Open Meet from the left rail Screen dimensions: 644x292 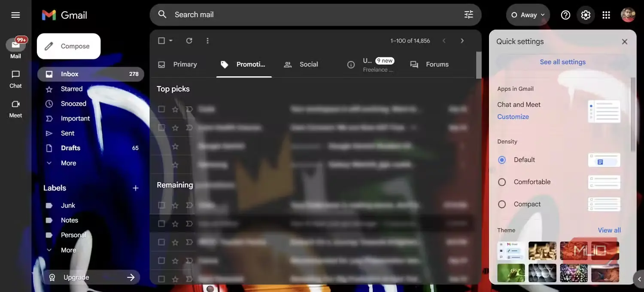[15, 109]
